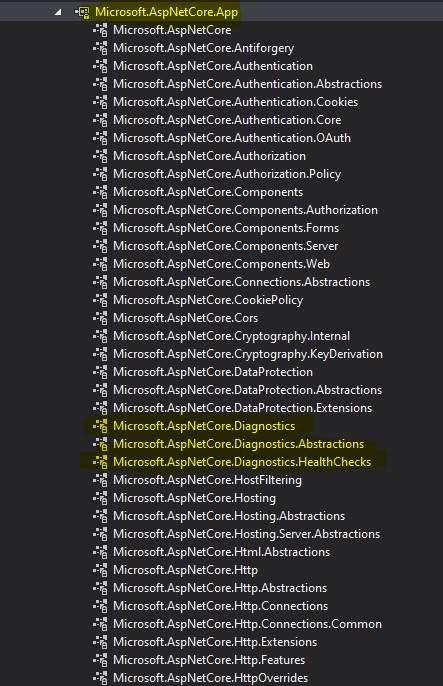This screenshot has height=686, width=443.
Task: Click icon beside Microsoft.AspNetCore.Components
Action: [100, 192]
